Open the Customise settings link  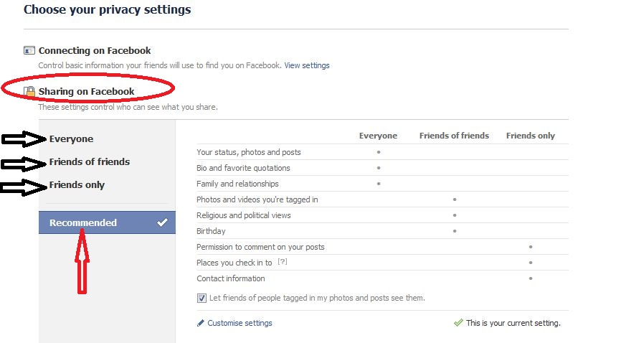[x=240, y=323]
